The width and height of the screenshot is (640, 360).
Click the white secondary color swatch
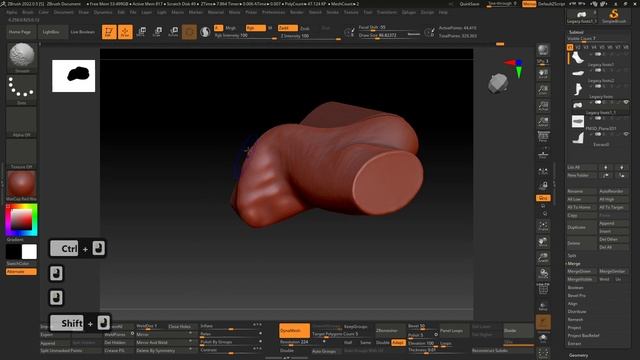pos(29,252)
